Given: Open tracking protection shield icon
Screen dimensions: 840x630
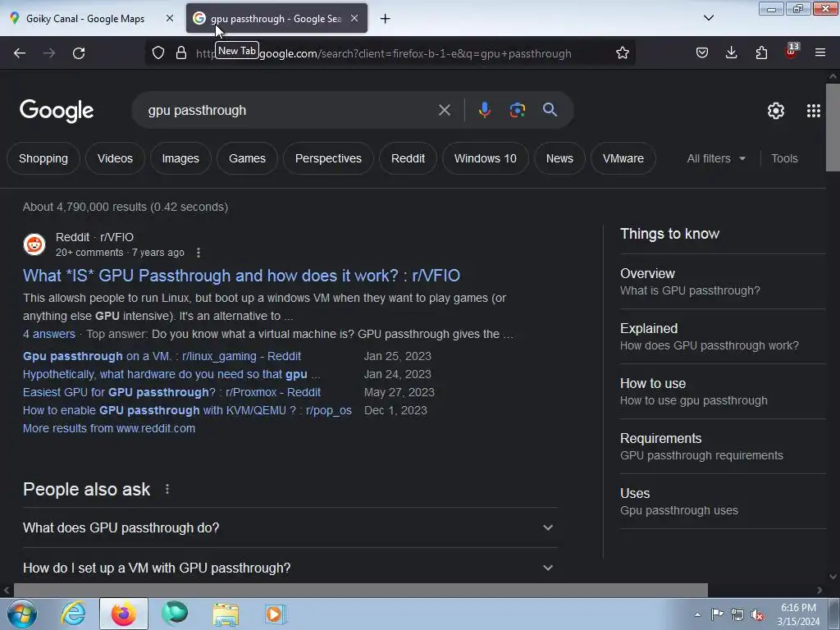Looking at the screenshot, I should tap(158, 53).
